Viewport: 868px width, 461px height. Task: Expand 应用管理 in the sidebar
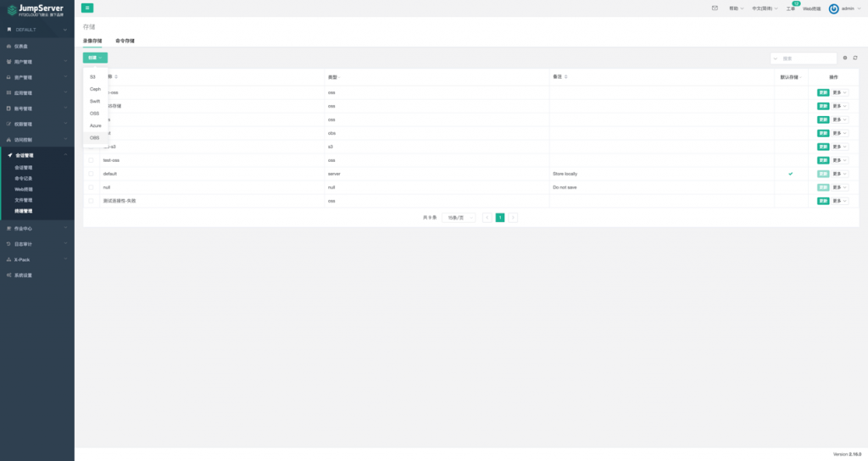coord(37,92)
